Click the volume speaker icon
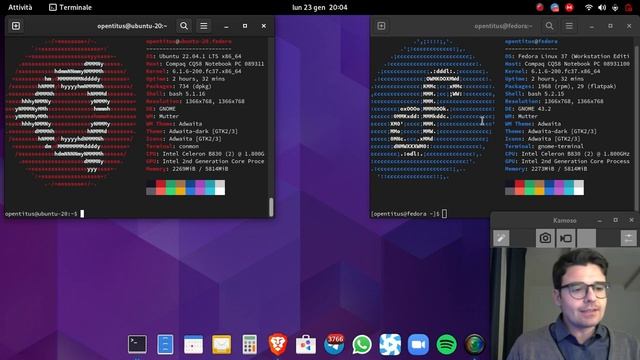 click(x=602, y=7)
